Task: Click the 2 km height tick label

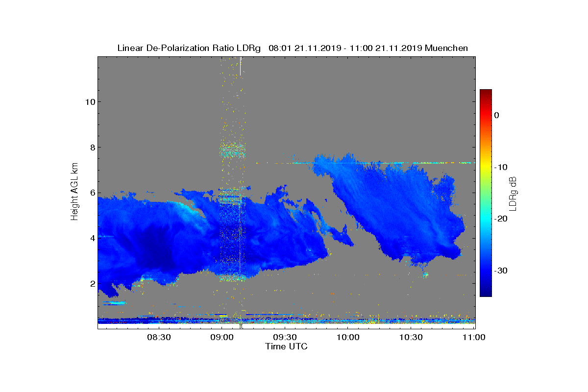Action: coord(92,283)
